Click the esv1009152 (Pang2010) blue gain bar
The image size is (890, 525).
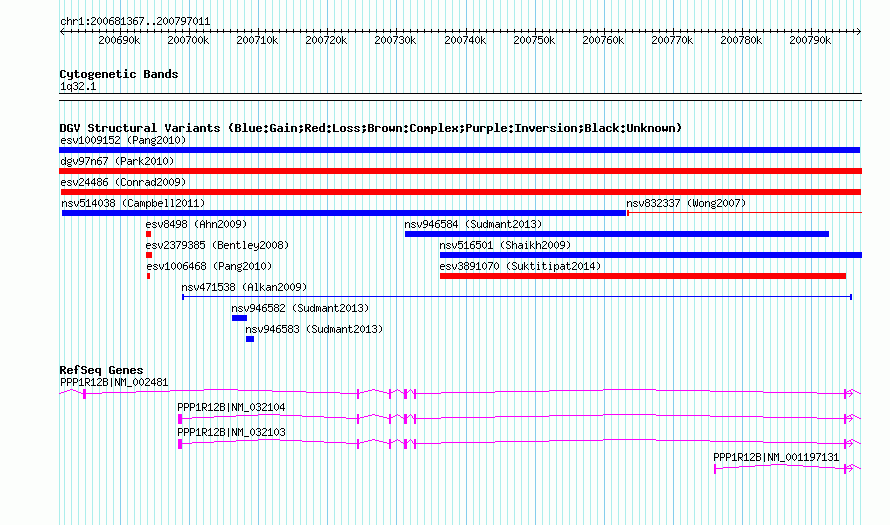coord(460,150)
